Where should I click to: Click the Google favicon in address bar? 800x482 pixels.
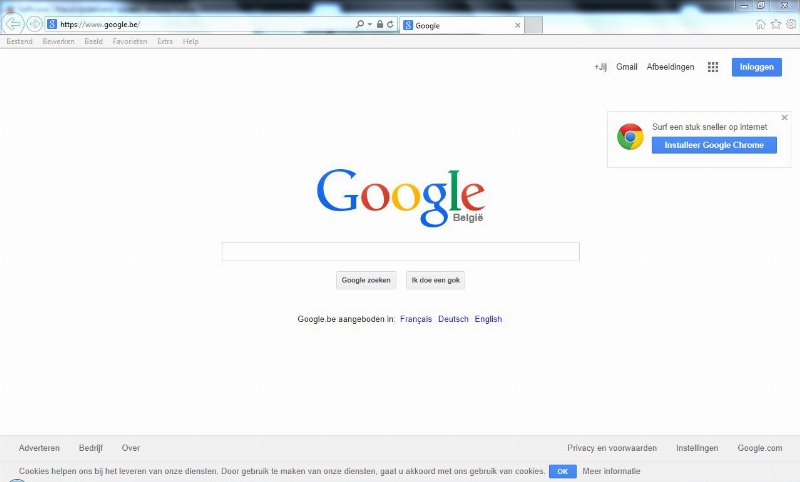tap(52, 24)
